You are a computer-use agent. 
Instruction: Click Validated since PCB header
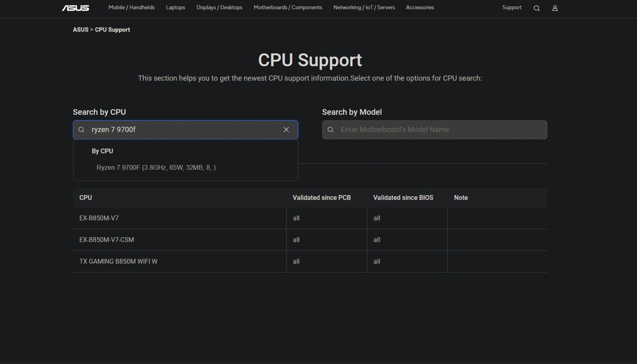point(321,198)
